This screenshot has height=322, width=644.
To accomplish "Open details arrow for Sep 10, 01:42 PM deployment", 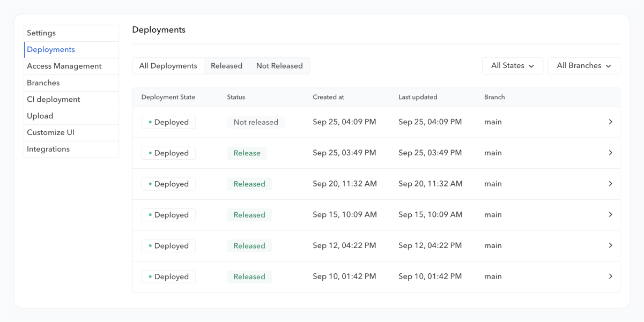I will pyautogui.click(x=610, y=276).
